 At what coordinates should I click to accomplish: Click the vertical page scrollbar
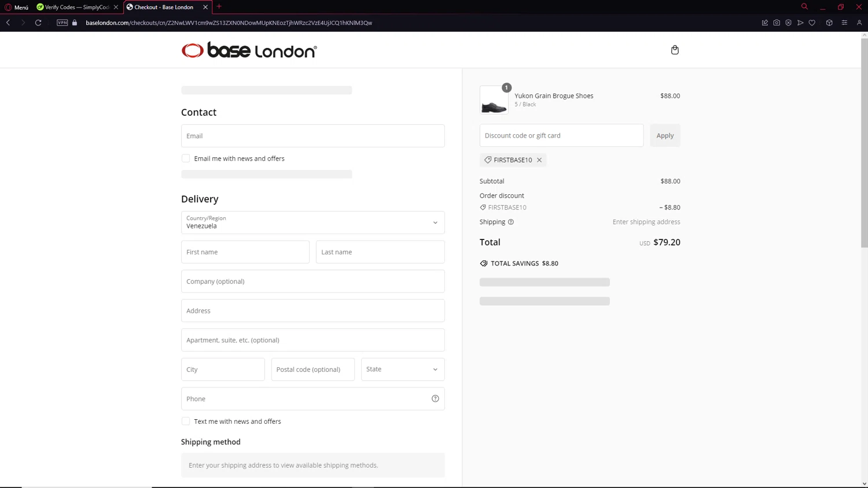[865, 143]
